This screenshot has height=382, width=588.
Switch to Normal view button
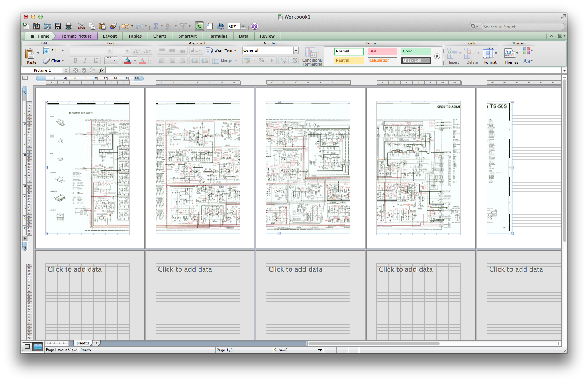[28, 347]
